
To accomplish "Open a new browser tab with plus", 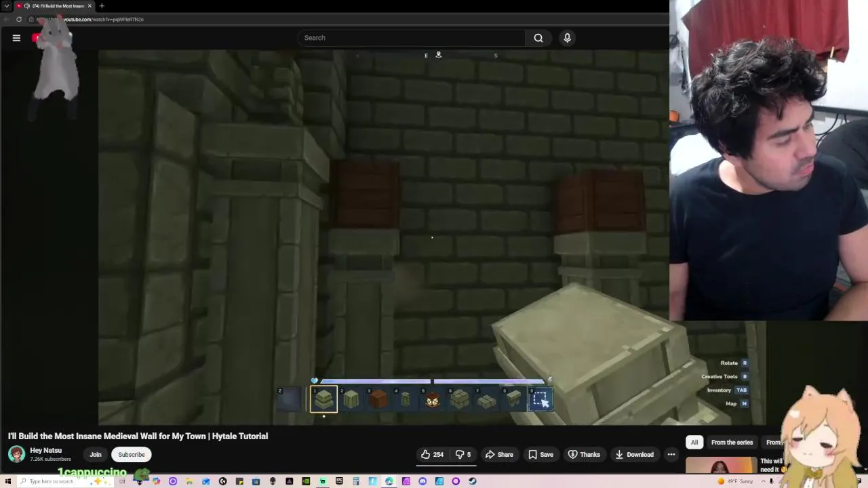I will 102,6.
